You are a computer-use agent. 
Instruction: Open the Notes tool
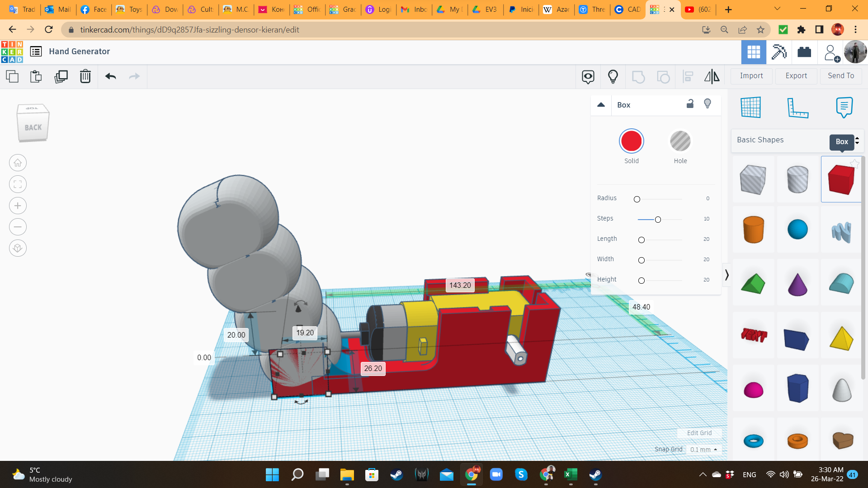tap(844, 108)
